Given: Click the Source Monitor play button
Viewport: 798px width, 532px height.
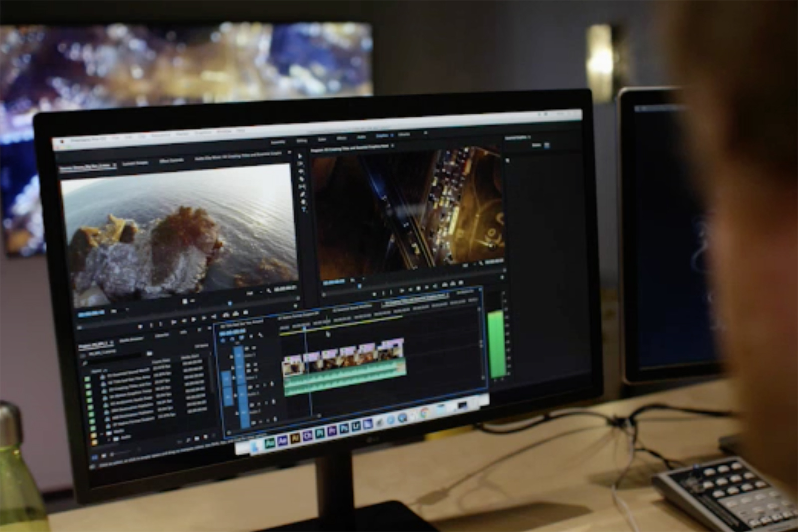Looking at the screenshot, I should pos(194,319).
